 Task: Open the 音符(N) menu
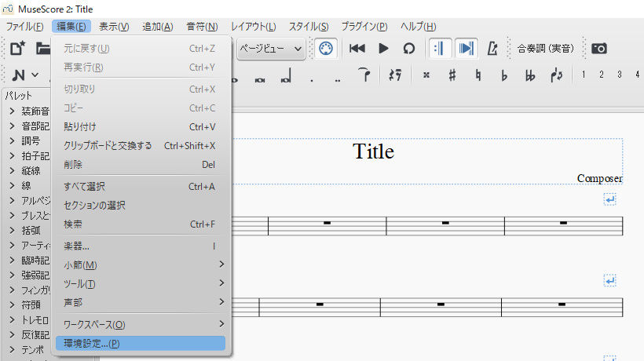[x=202, y=27]
